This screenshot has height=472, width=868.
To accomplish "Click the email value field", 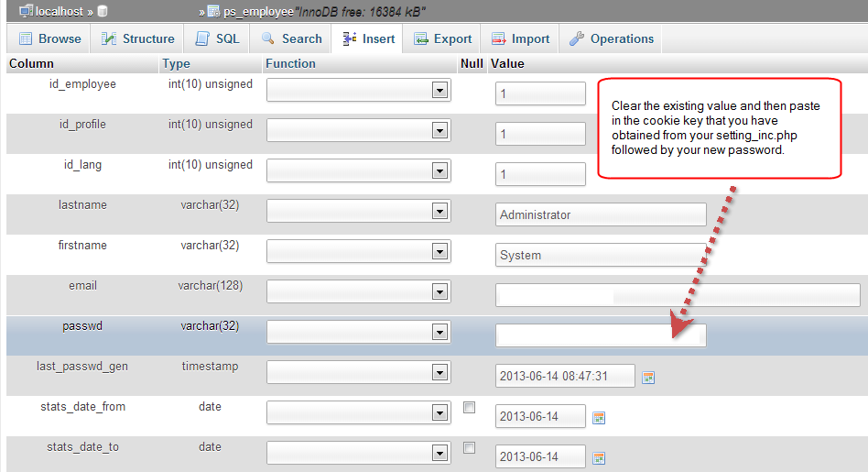I will 678,295.
